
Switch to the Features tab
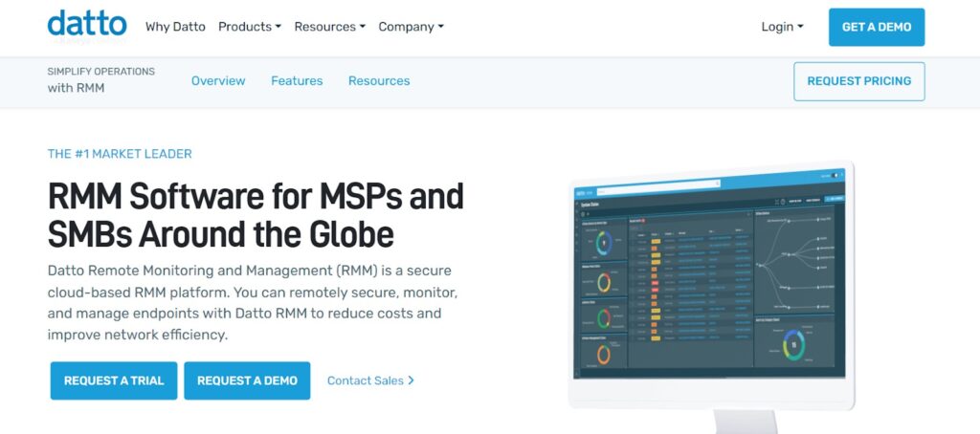tap(297, 80)
